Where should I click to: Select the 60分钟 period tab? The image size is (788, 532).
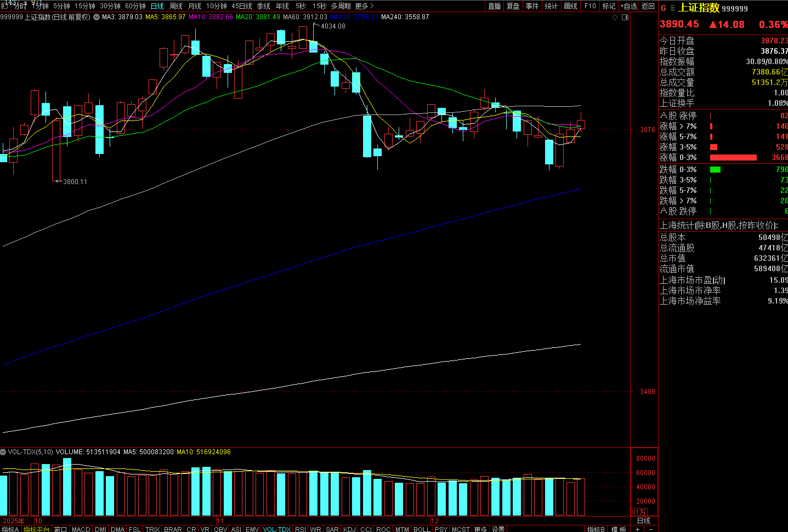(x=135, y=6)
